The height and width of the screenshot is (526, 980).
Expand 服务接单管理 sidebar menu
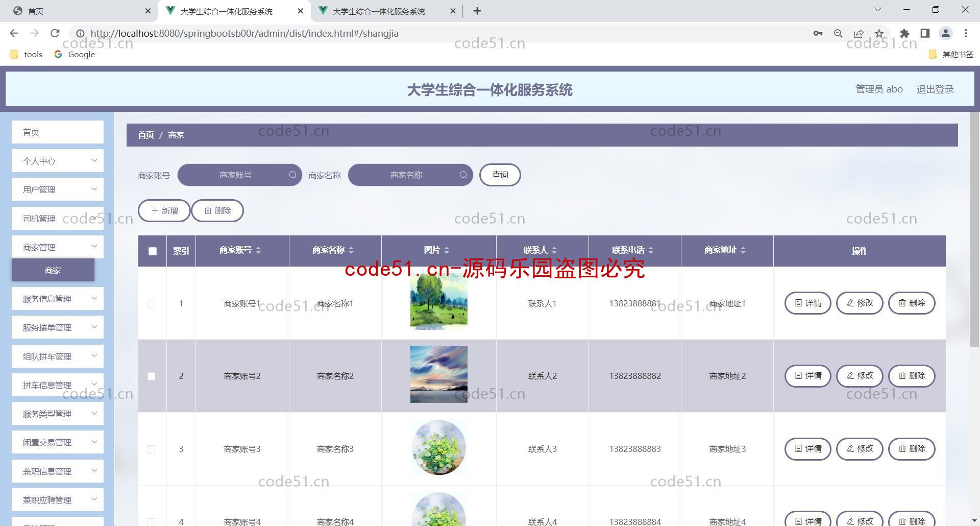[x=58, y=327]
